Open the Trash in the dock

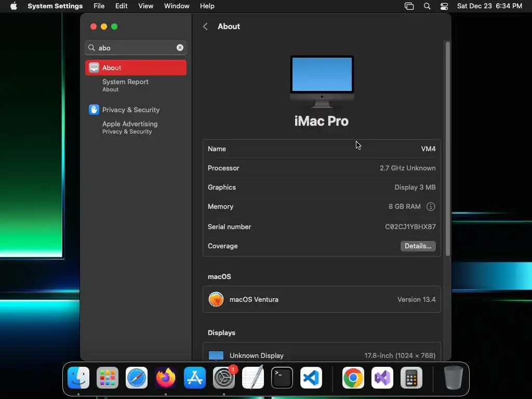click(x=453, y=378)
